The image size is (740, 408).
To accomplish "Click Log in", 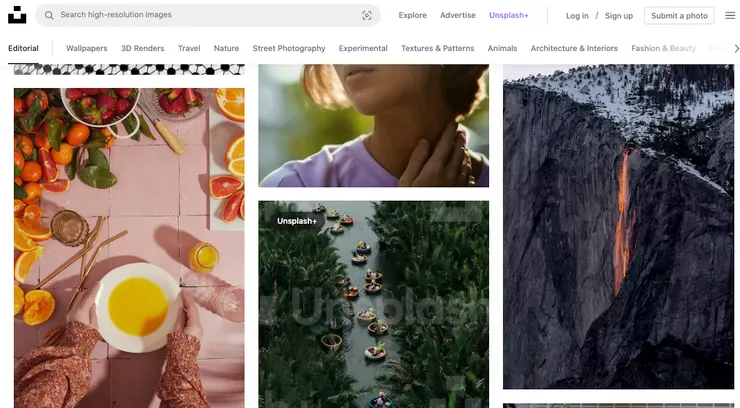I will (x=577, y=16).
